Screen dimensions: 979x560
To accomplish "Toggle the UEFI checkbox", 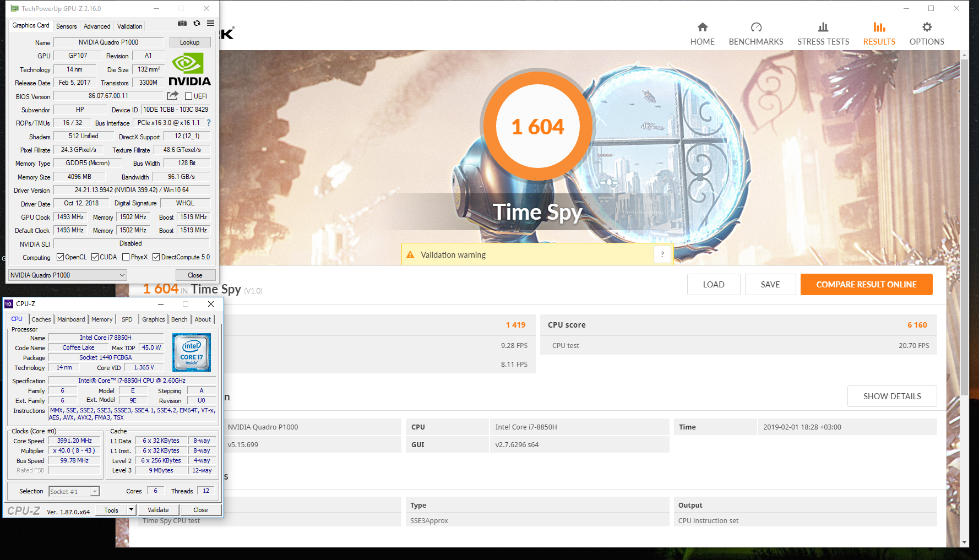I will tap(188, 96).
